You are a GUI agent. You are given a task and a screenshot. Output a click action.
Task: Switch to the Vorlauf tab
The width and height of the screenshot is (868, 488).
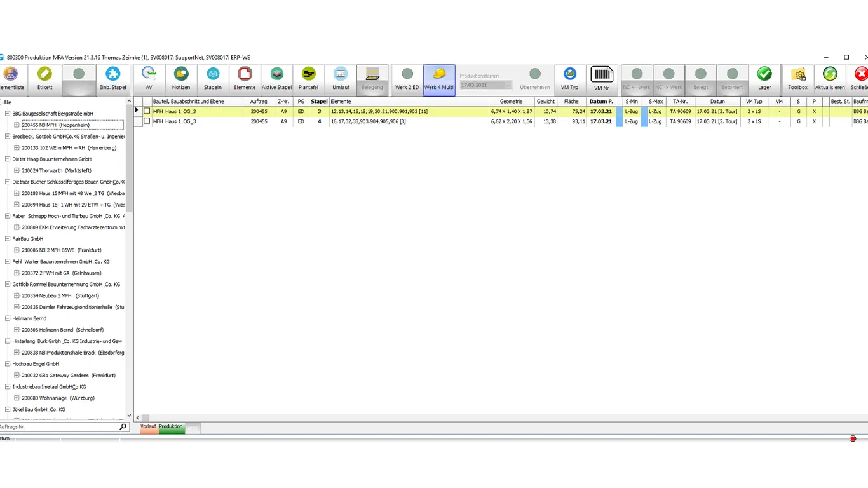point(148,427)
